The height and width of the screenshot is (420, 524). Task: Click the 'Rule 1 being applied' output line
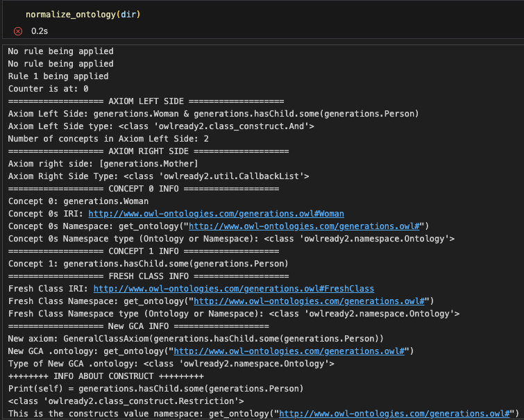(58, 76)
